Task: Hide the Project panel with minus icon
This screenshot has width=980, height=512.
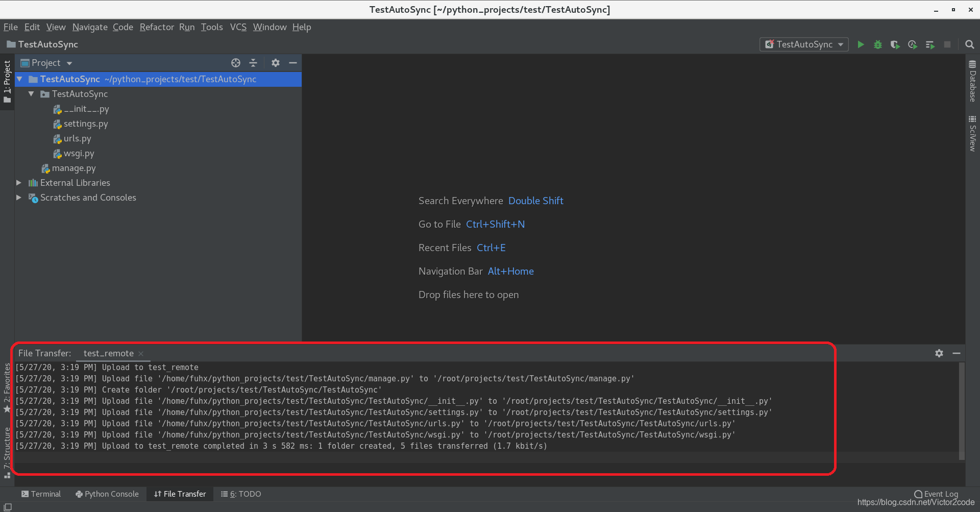Action: (x=293, y=63)
